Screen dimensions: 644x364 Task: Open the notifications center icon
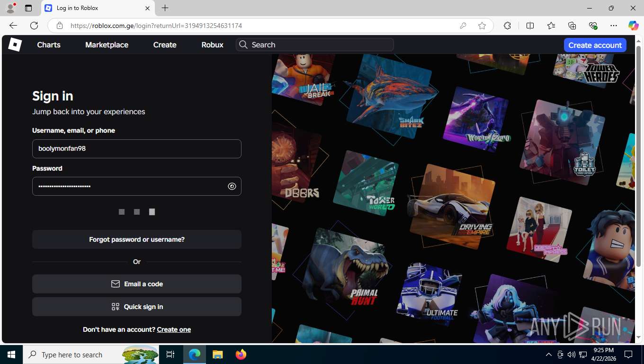tap(628, 355)
